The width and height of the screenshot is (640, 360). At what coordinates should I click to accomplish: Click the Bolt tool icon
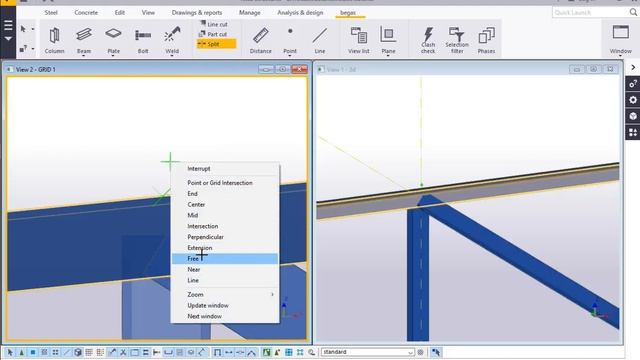pos(143,35)
